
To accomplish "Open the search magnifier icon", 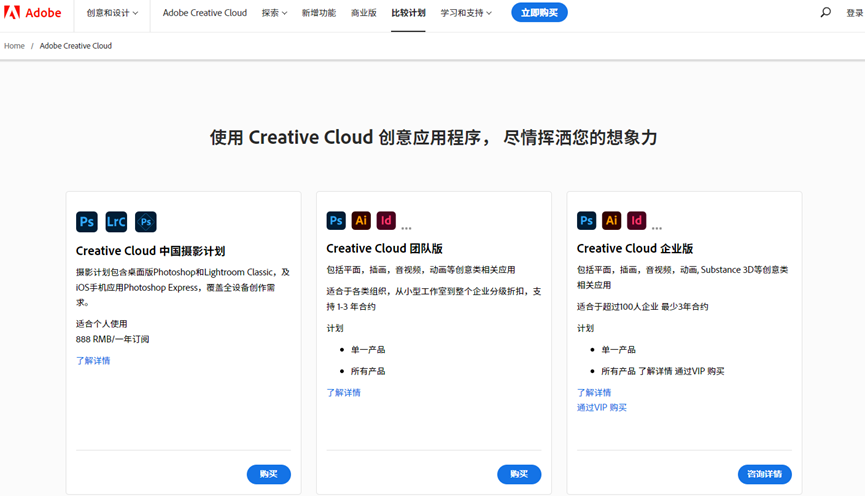I will (825, 12).
